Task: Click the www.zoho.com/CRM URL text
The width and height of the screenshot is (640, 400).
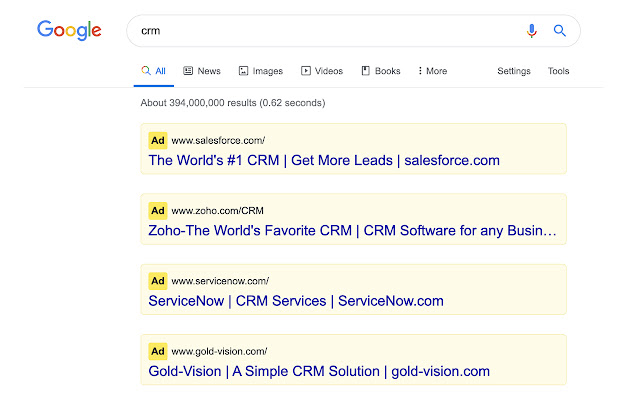Action: (x=217, y=211)
